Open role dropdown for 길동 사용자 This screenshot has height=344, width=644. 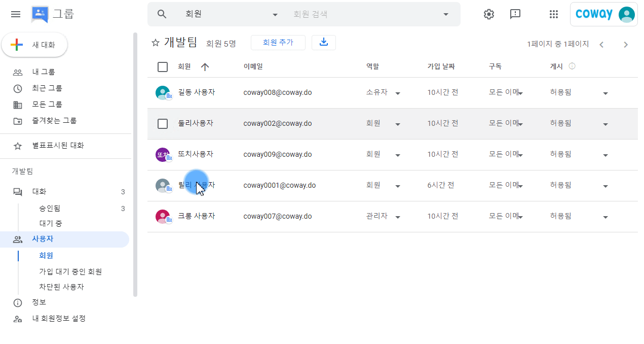click(398, 93)
